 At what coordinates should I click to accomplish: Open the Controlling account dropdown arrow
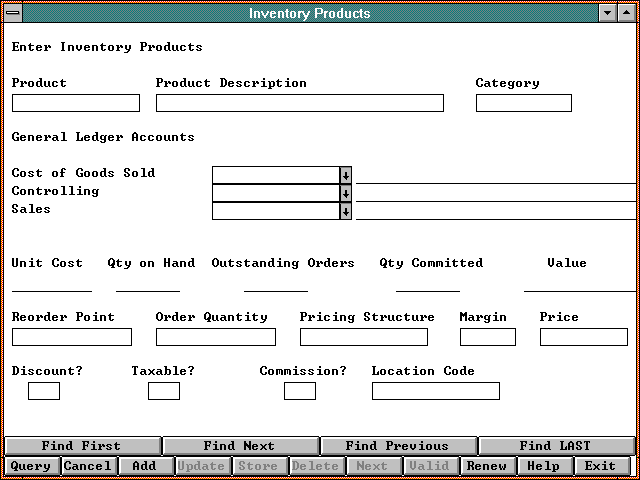(346, 192)
